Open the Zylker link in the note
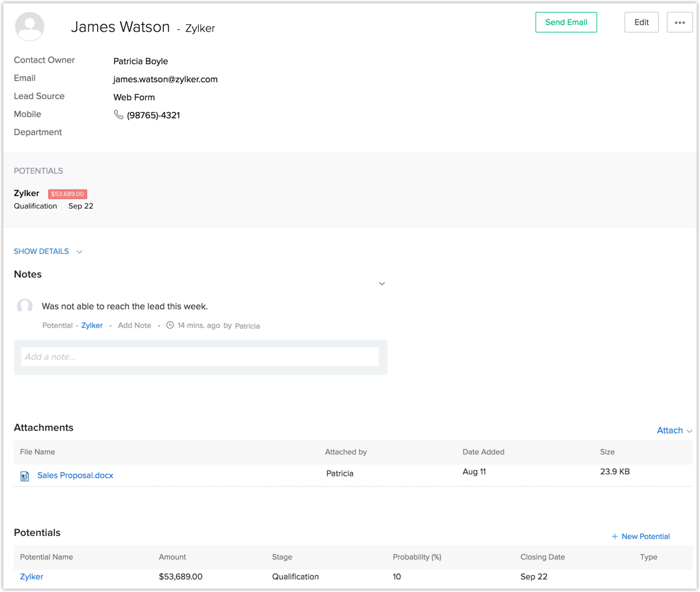Image resolution: width=700 pixels, height=592 pixels. (92, 326)
